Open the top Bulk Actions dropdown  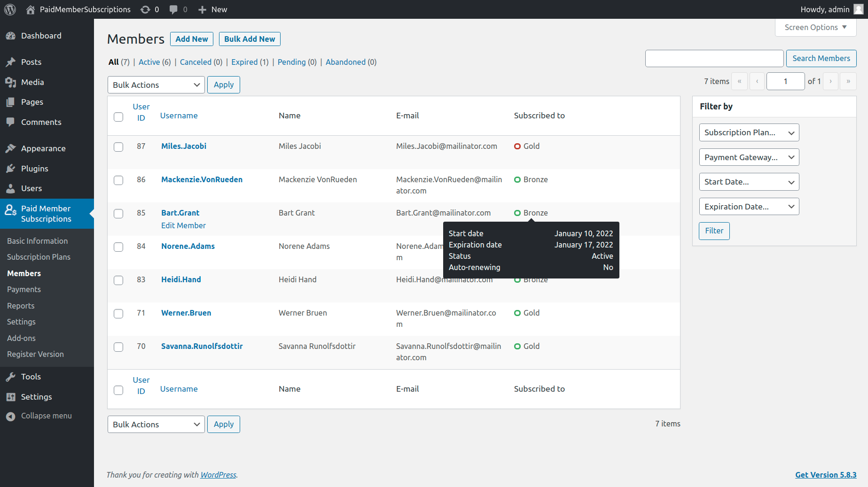pos(156,85)
